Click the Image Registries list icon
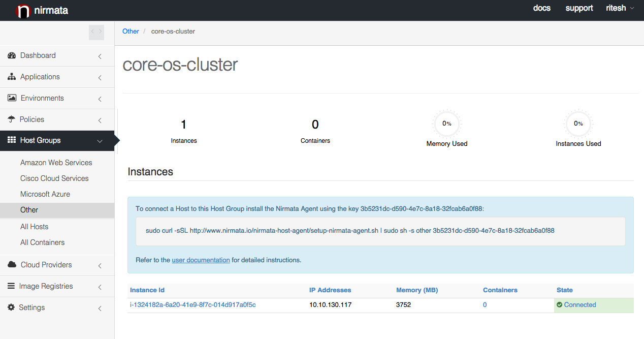The width and height of the screenshot is (644, 339). [x=11, y=286]
